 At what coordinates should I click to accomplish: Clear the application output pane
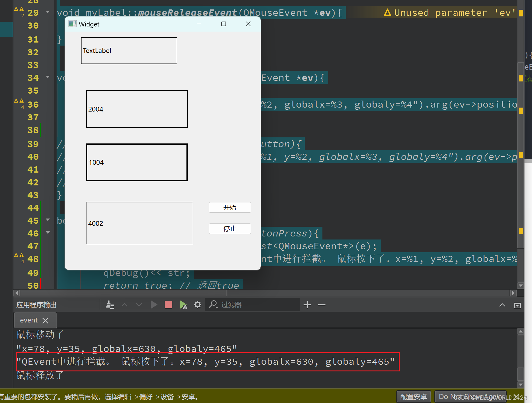110,305
